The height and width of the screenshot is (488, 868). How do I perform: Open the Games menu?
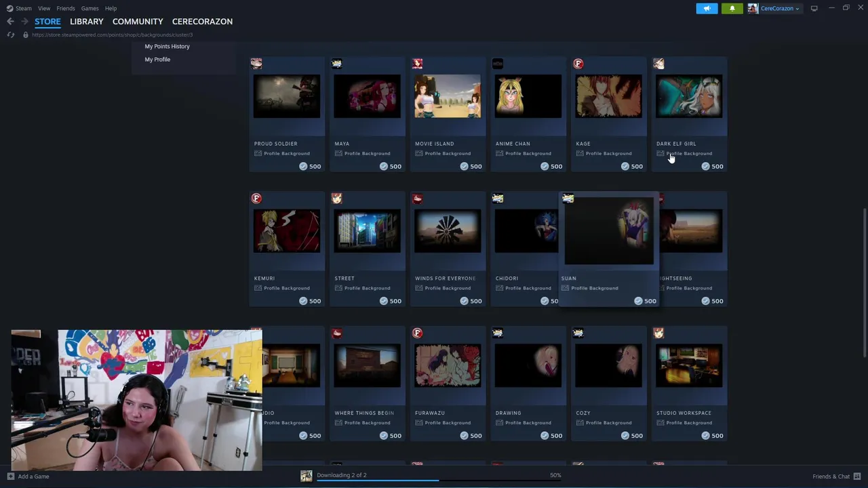point(90,8)
